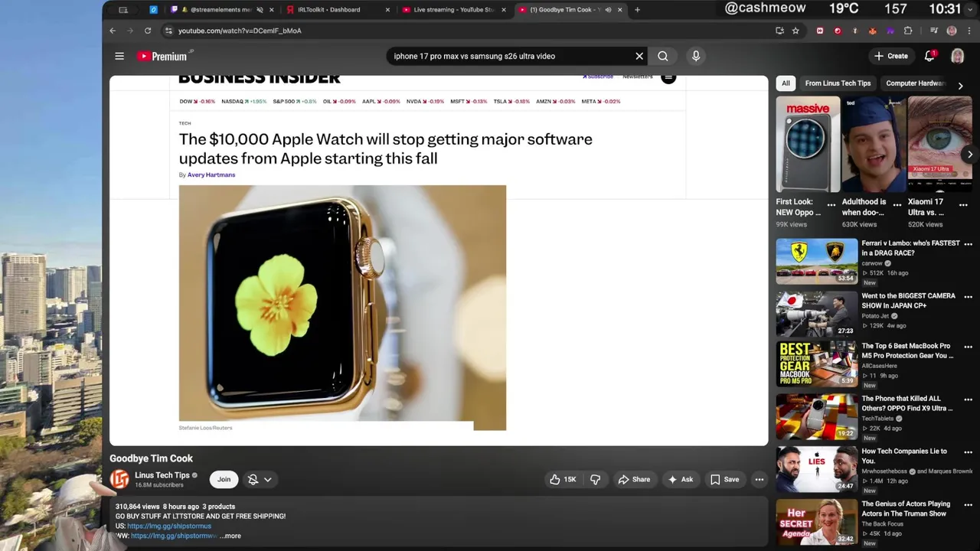Click the Goodbye Tim Cook video title
The image size is (980, 551).
[151, 458]
